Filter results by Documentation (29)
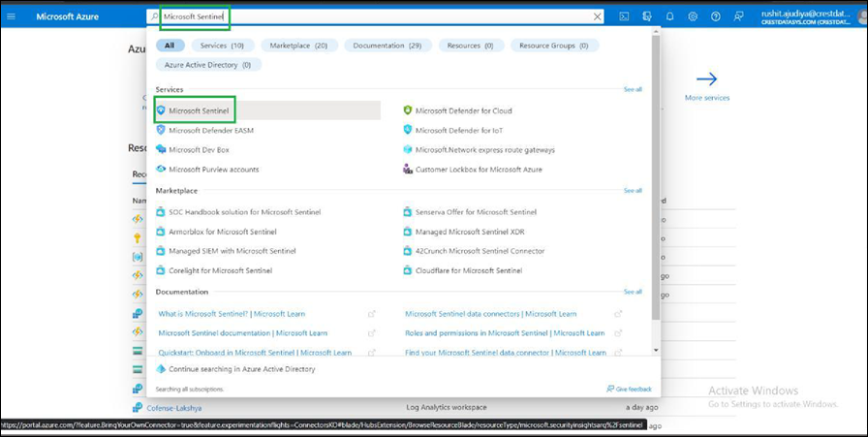The width and height of the screenshot is (868, 437). pyautogui.click(x=387, y=46)
